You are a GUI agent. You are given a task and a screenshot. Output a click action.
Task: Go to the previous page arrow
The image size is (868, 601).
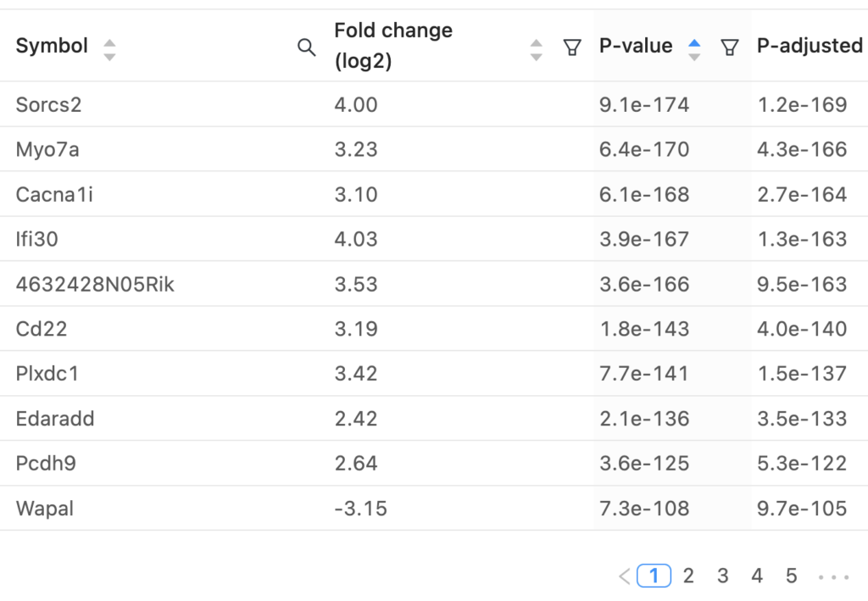pyautogui.click(x=625, y=576)
